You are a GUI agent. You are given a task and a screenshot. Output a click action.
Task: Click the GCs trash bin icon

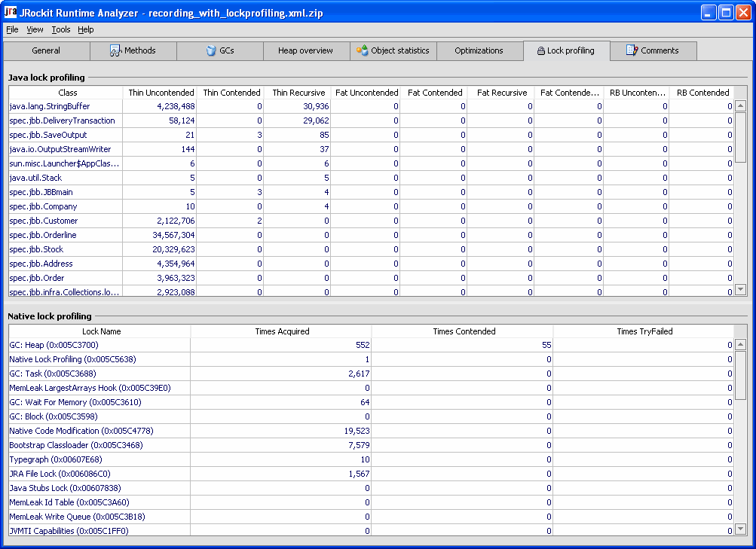point(211,50)
